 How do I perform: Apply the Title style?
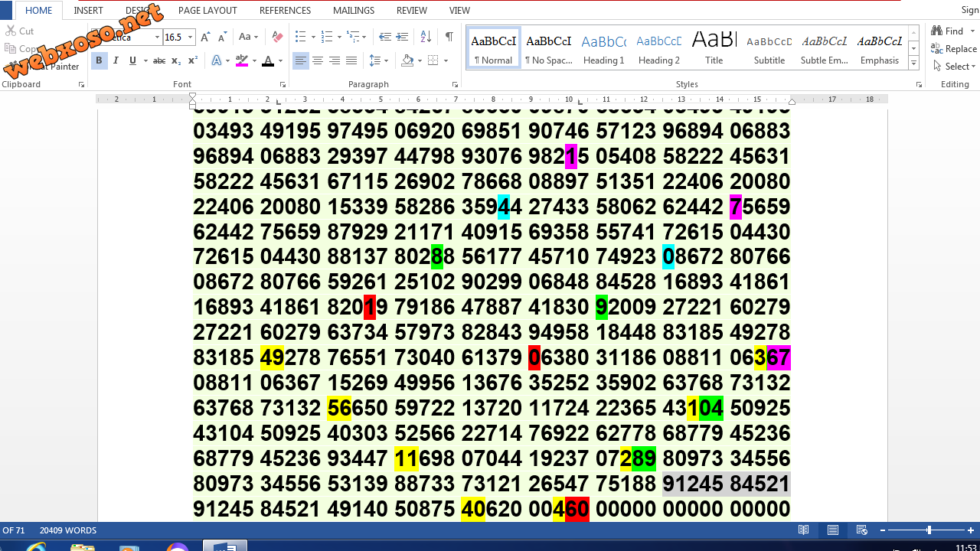714,49
